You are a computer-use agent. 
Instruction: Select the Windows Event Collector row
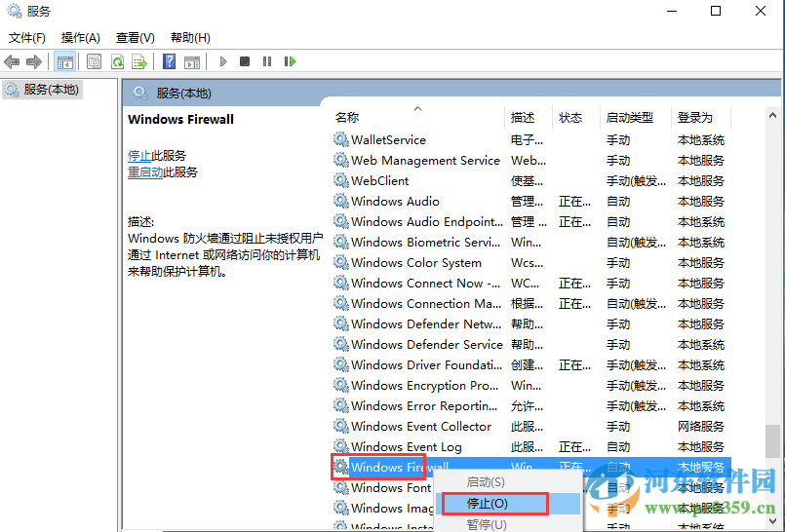(x=530, y=427)
